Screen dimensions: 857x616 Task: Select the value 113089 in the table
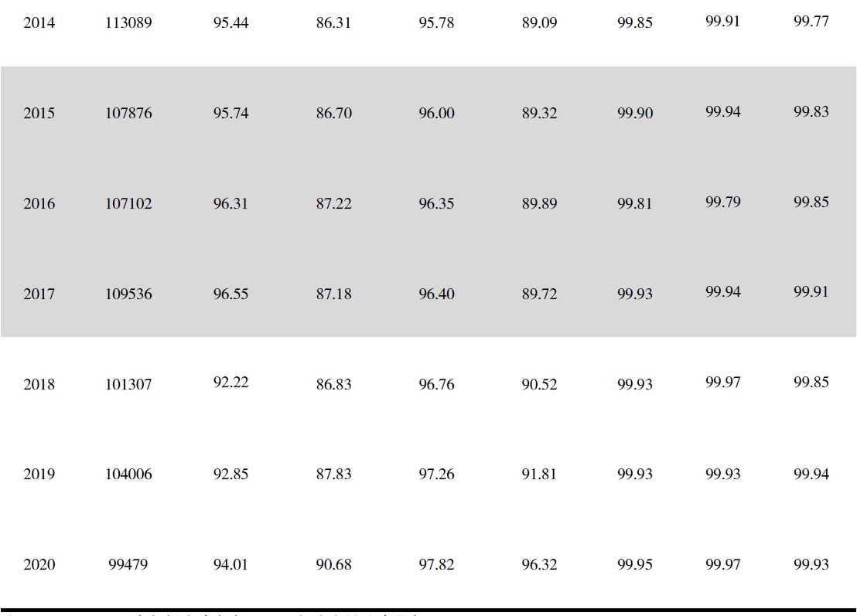coord(129,23)
